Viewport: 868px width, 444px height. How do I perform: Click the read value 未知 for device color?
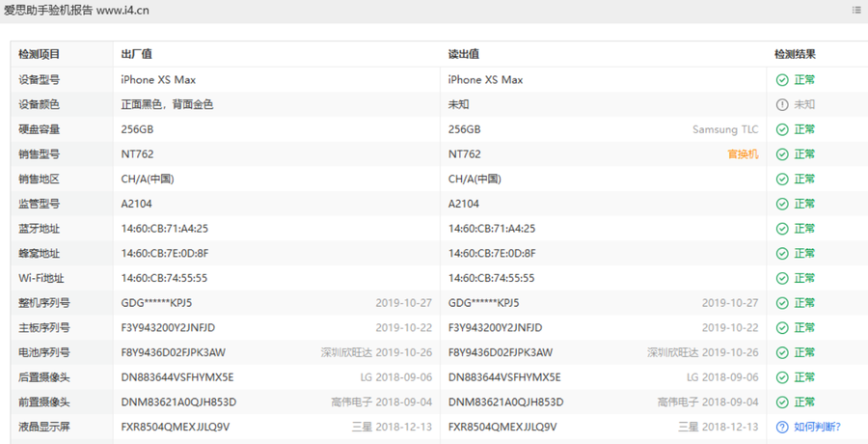tap(459, 105)
